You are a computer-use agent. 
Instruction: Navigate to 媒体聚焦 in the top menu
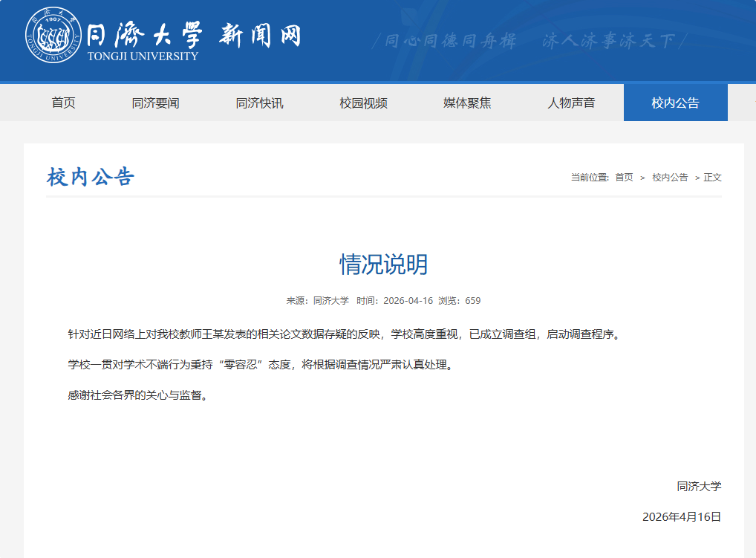tap(466, 103)
